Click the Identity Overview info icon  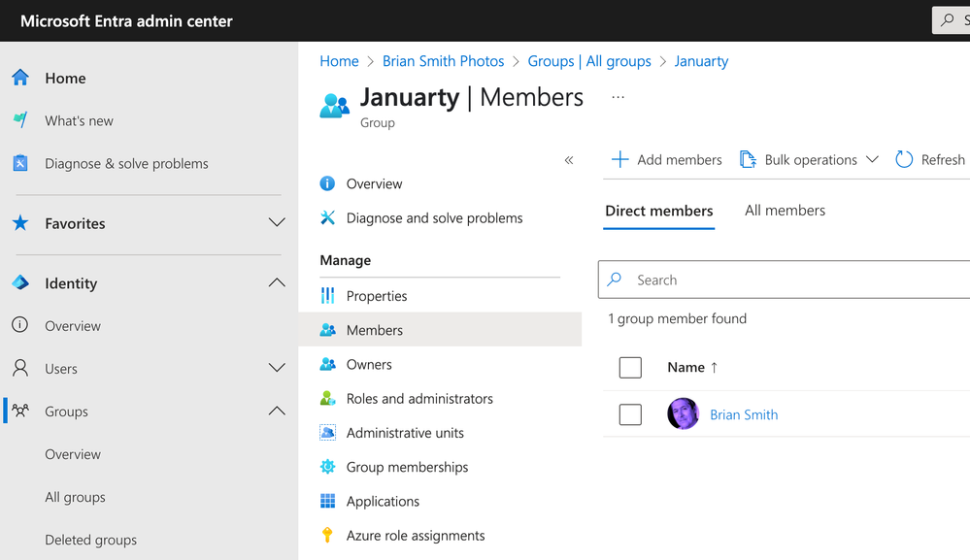pos(20,324)
